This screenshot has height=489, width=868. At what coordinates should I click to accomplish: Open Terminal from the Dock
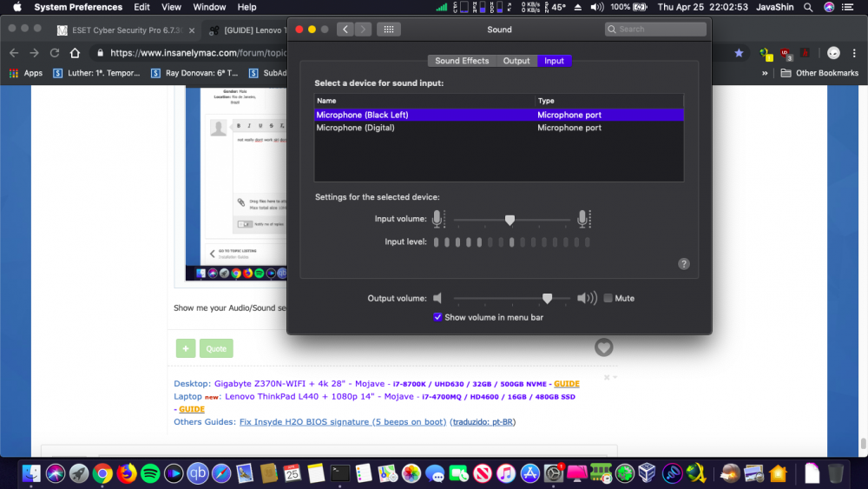tap(340, 473)
